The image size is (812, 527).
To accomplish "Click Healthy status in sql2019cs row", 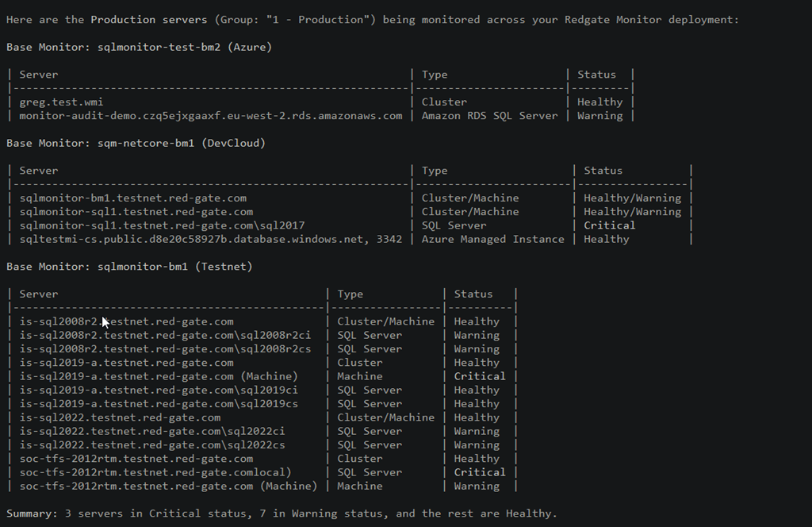I will tap(477, 404).
